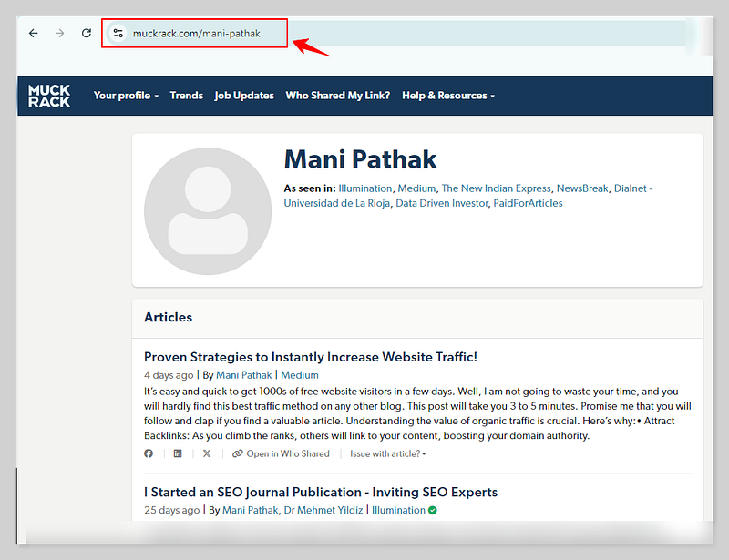The width and height of the screenshot is (729, 560).
Task: Click the Articles section heading
Action: 168,317
